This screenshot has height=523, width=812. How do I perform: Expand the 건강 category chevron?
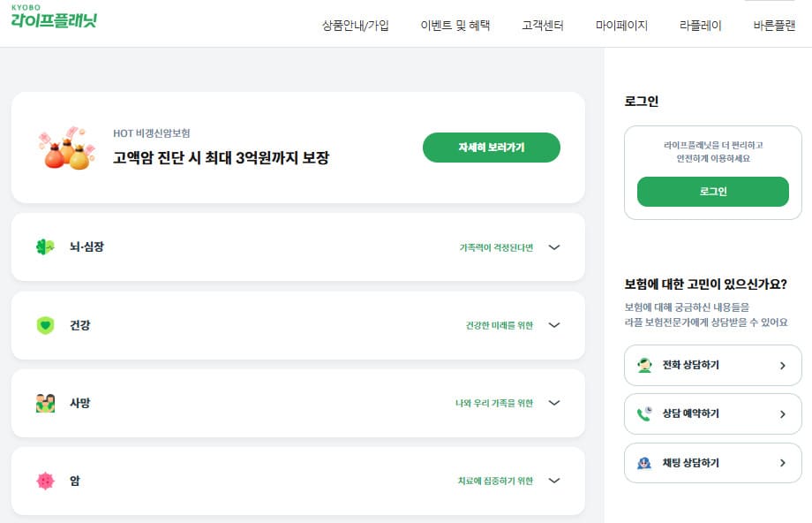554,325
